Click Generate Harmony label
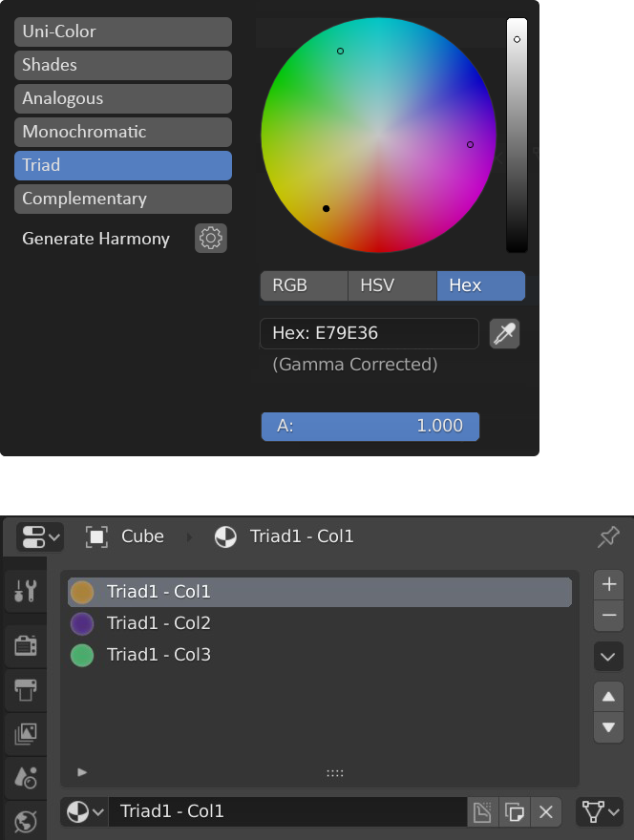This screenshot has height=840, width=634. [95, 239]
